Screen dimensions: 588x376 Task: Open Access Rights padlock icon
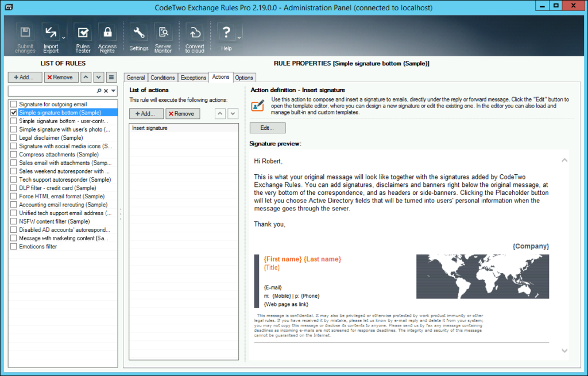tap(107, 38)
